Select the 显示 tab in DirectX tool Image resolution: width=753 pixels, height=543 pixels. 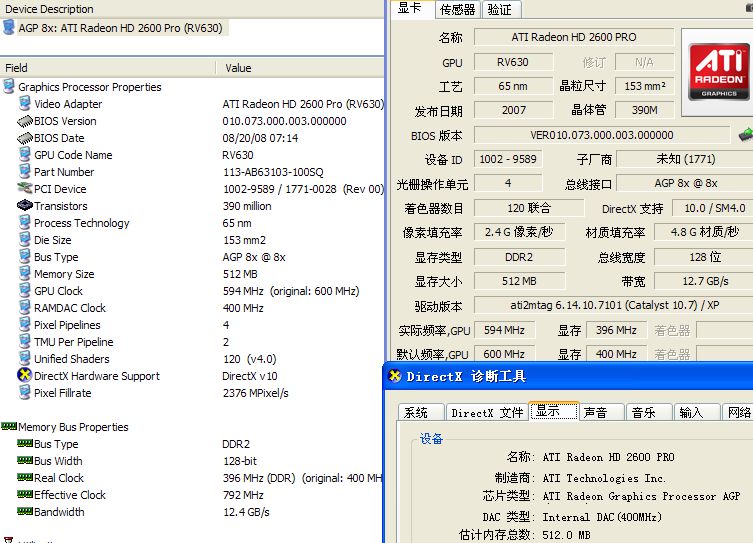553,411
